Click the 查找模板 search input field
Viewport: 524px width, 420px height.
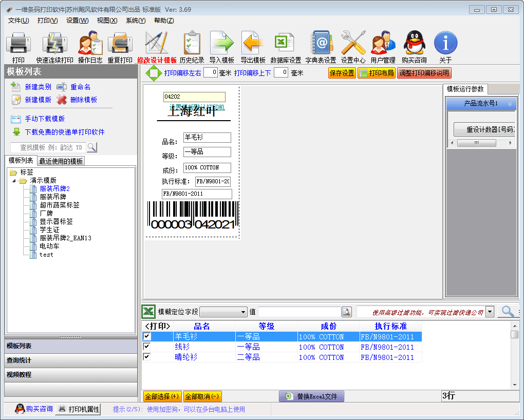(48, 147)
